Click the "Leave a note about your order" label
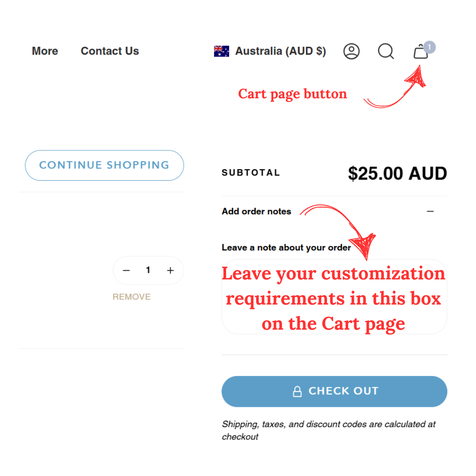The image size is (476, 476). (x=286, y=247)
